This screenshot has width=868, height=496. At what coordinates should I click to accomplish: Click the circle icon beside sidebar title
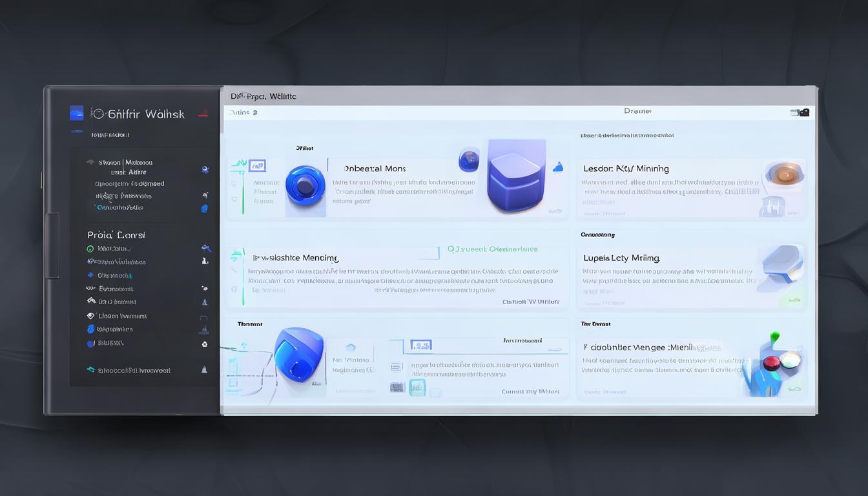tap(98, 114)
